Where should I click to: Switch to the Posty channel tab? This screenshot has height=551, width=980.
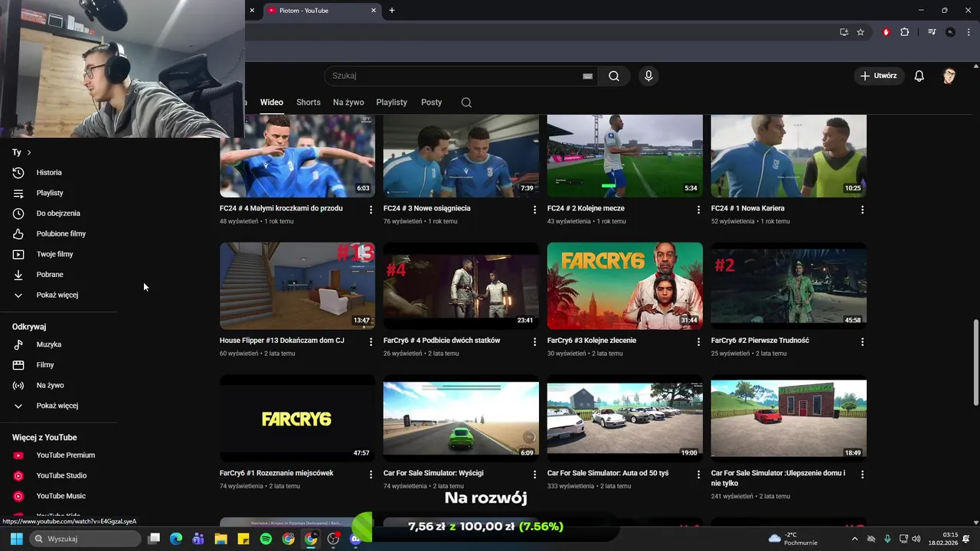(431, 103)
